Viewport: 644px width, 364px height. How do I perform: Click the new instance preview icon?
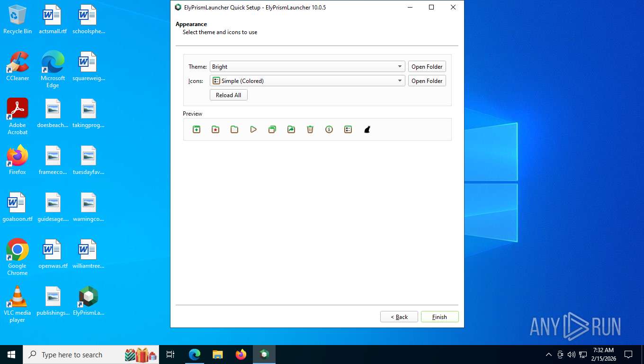(197, 129)
